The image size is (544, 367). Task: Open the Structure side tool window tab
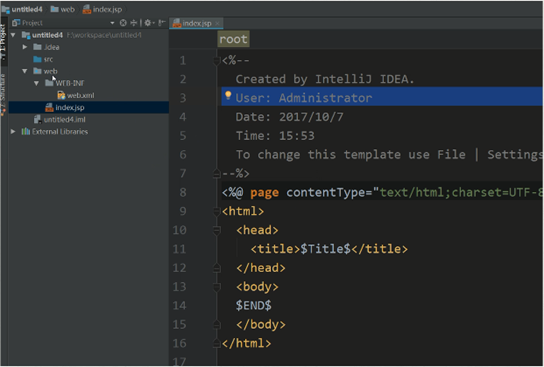[3, 94]
